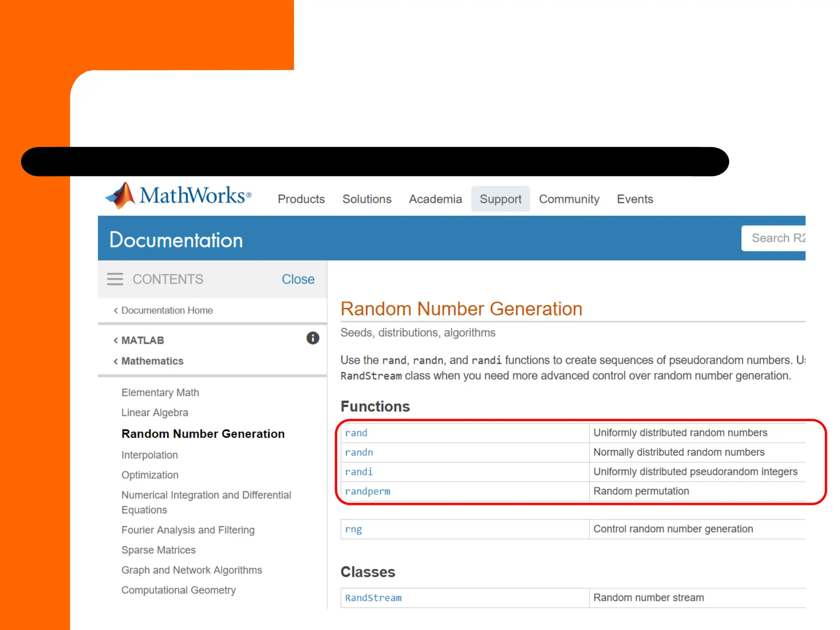Image resolution: width=840 pixels, height=630 pixels.
Task: Open the Community menu
Action: (569, 199)
